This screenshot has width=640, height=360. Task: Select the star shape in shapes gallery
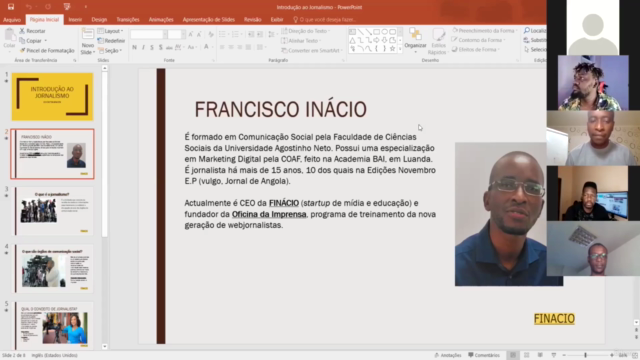click(x=392, y=49)
